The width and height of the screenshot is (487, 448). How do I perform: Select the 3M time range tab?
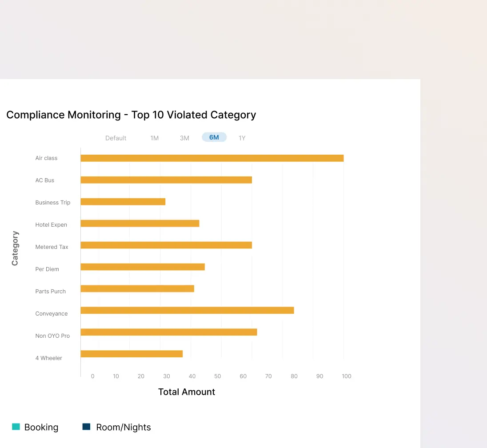click(184, 138)
